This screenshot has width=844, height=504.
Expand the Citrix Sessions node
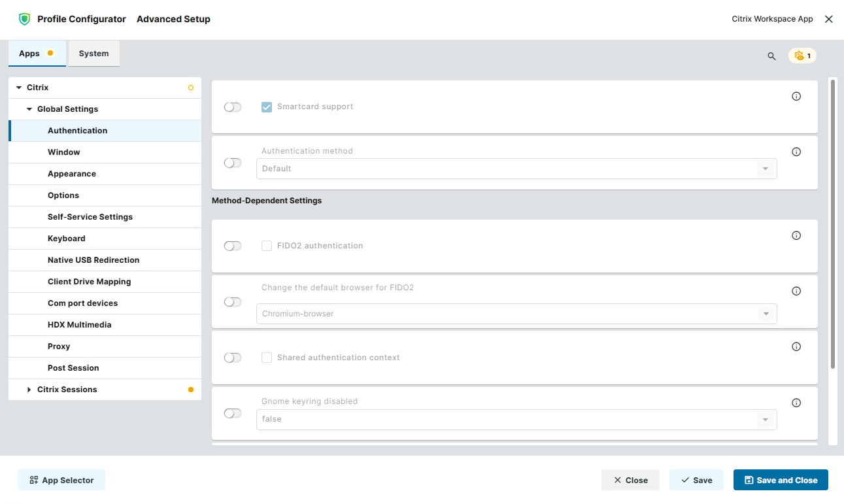(29, 390)
